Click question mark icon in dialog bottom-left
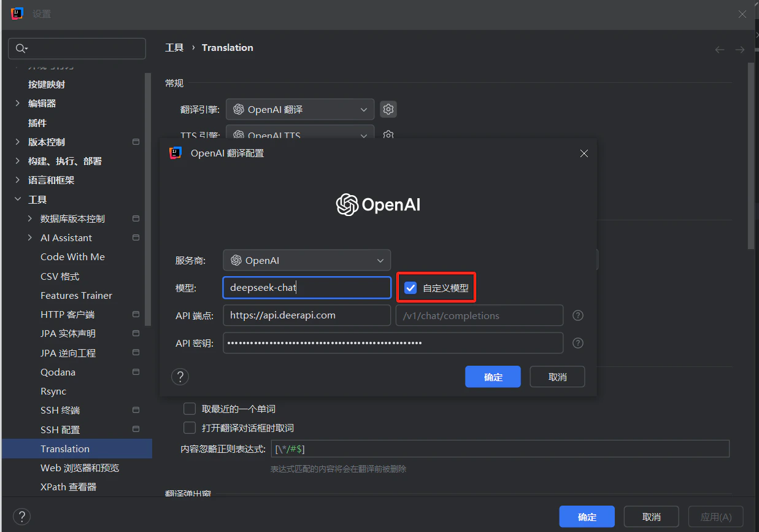759x532 pixels. pos(180,376)
